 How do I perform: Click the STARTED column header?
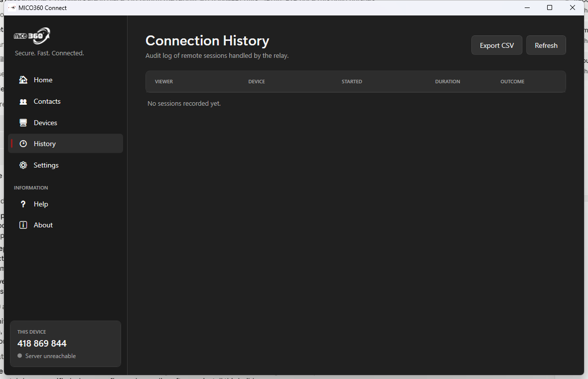352,81
